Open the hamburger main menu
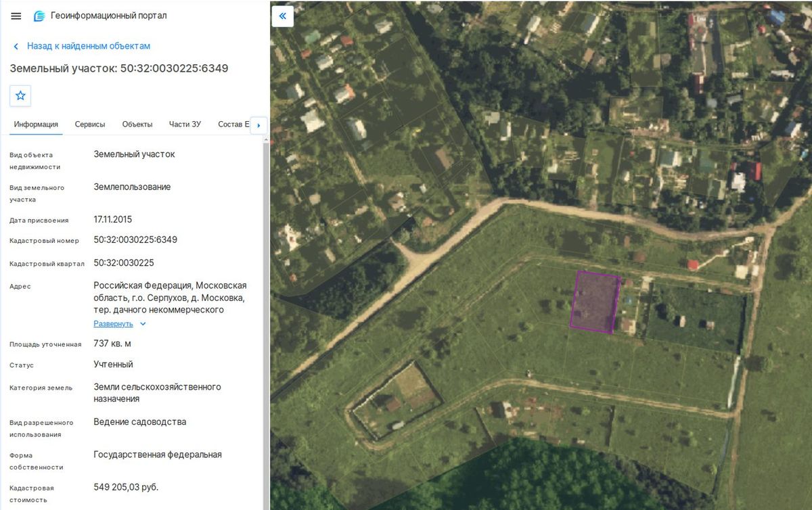Viewport: 812px width, 510px height. pyautogui.click(x=16, y=16)
